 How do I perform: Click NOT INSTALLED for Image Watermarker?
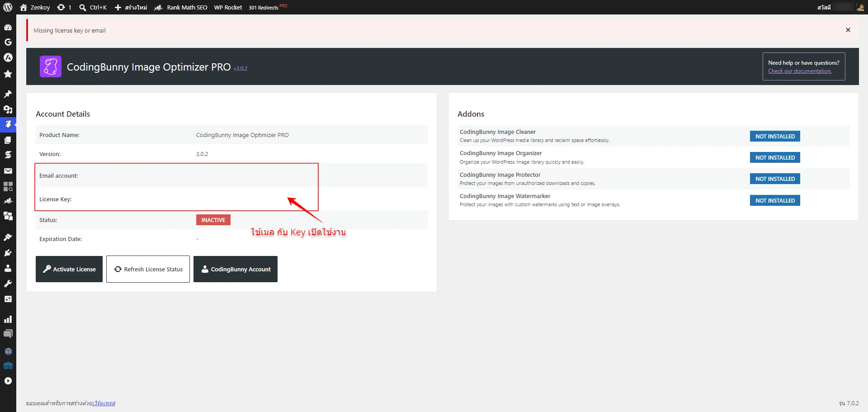click(775, 200)
